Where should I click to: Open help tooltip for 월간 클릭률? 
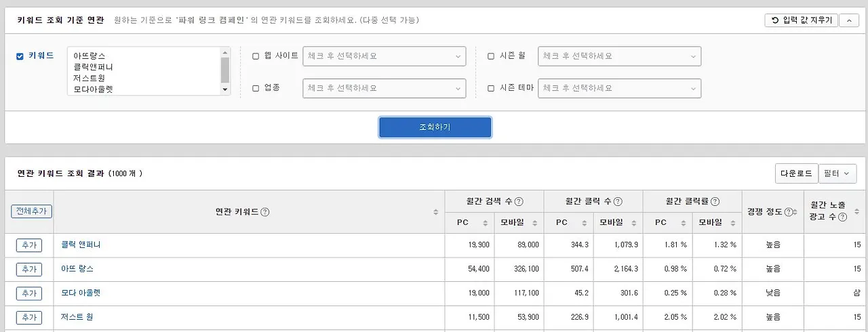pyautogui.click(x=715, y=201)
